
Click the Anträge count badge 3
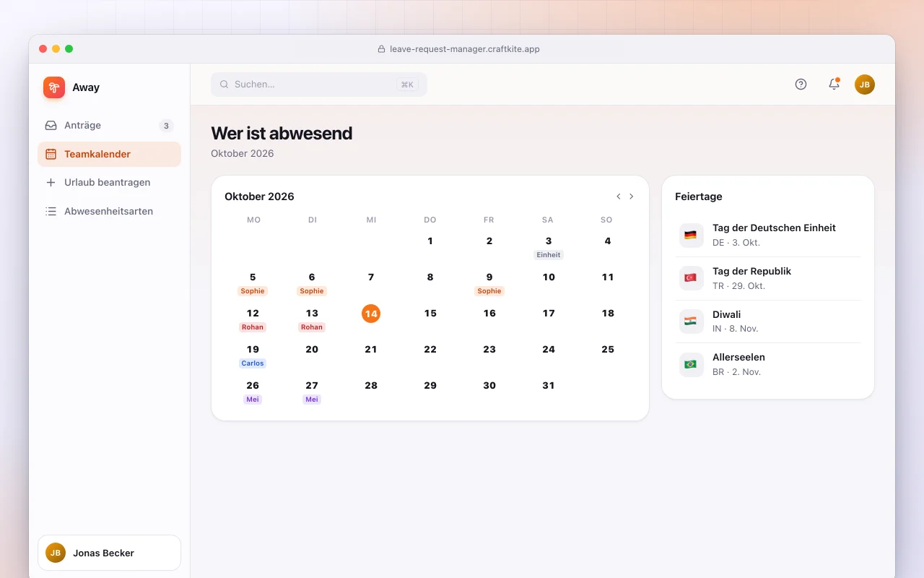166,126
